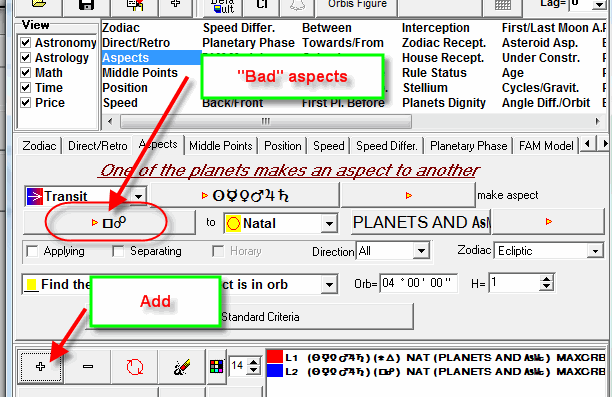The height and width of the screenshot is (397, 612).
Task: Click the red circular refresh icon
Action: 135,367
